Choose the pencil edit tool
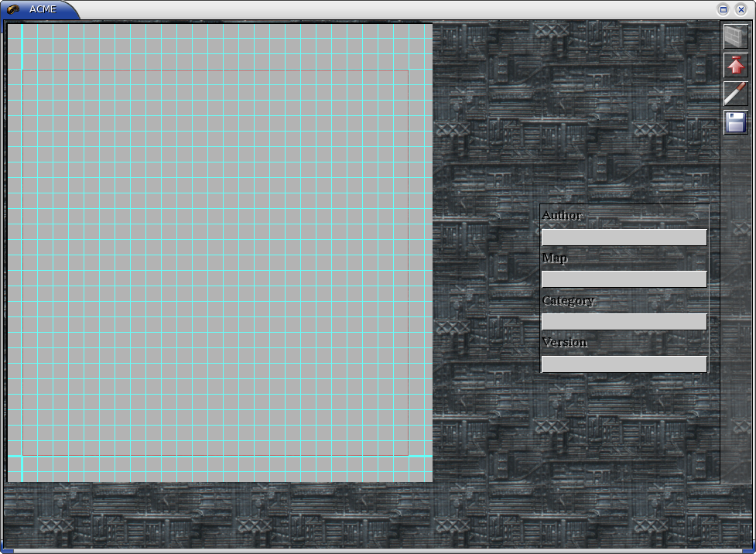The image size is (756, 554). tap(735, 94)
